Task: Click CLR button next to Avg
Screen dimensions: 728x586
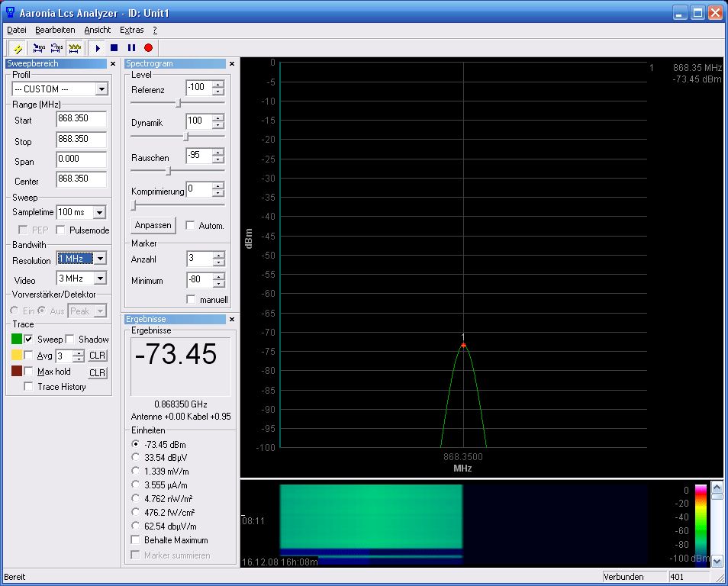Action: click(97, 356)
